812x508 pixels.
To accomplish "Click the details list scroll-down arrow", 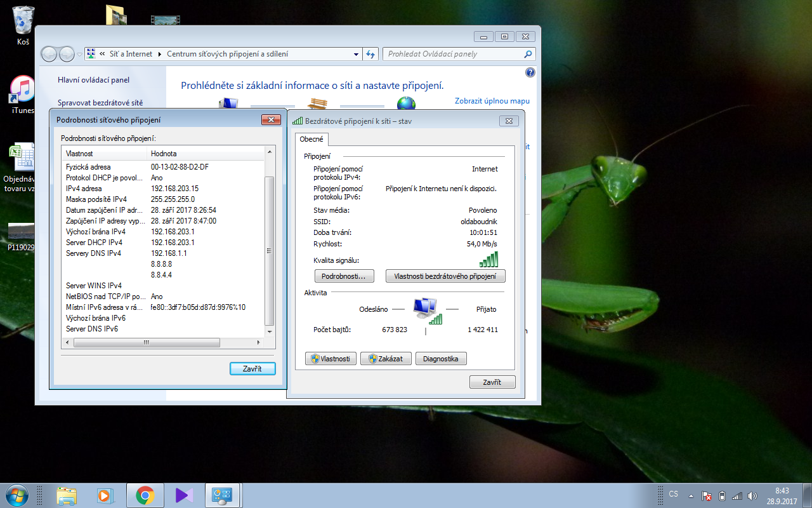I will [x=270, y=331].
